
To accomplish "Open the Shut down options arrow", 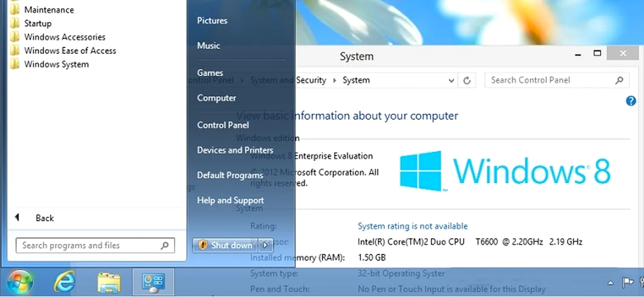I will coord(265,245).
